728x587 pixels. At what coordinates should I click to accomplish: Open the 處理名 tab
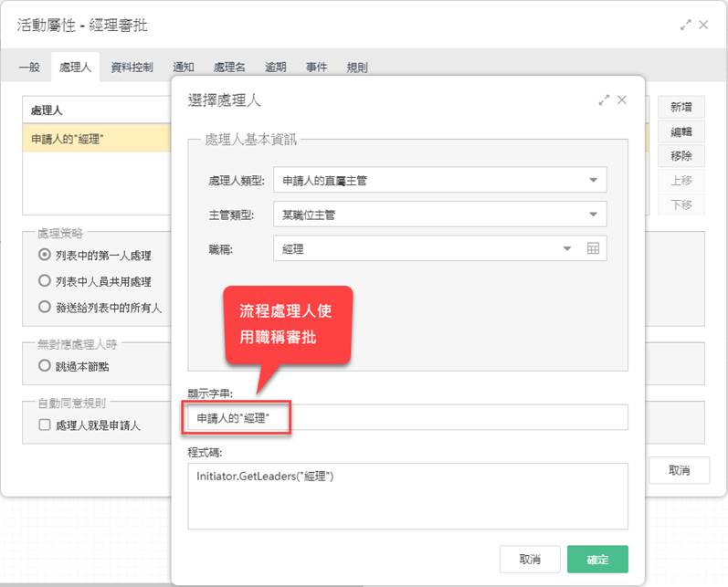click(229, 68)
